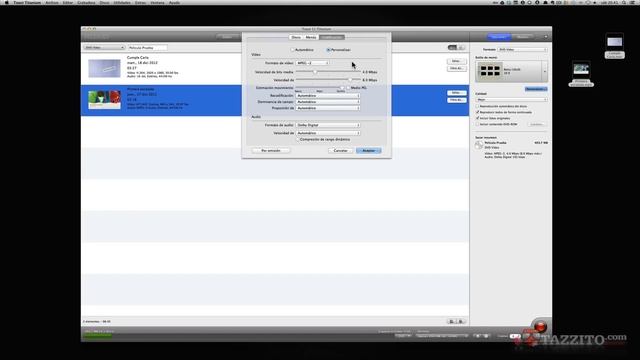Click the menu style thumbnail with six frames
Image resolution: width=640 pixels, height=360 pixels.
[x=490, y=71]
